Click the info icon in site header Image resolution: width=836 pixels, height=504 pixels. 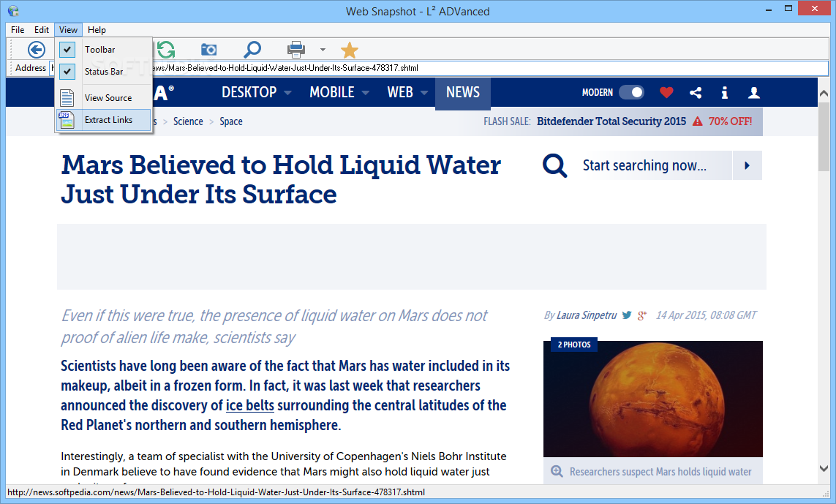724,93
